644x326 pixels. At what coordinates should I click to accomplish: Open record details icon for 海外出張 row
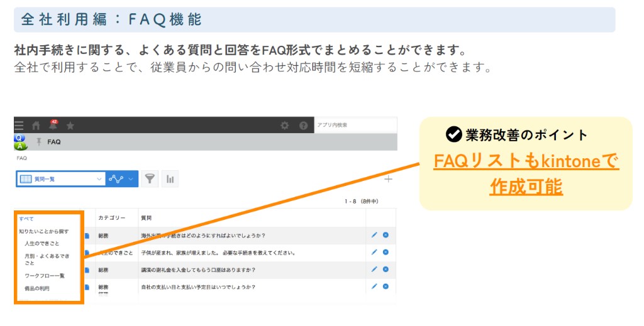coord(87,236)
